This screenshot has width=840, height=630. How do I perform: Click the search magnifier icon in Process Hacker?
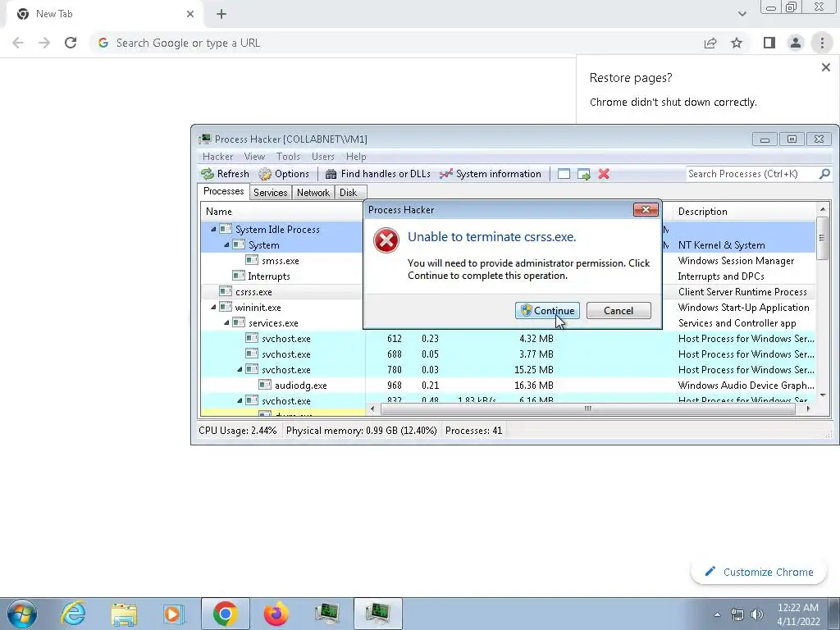pyautogui.click(x=824, y=174)
